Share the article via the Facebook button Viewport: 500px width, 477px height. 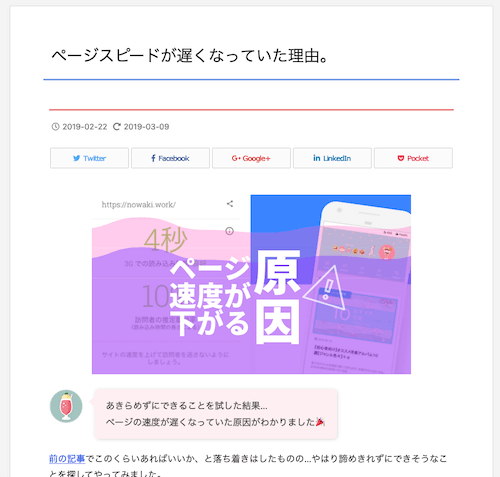pos(170,158)
